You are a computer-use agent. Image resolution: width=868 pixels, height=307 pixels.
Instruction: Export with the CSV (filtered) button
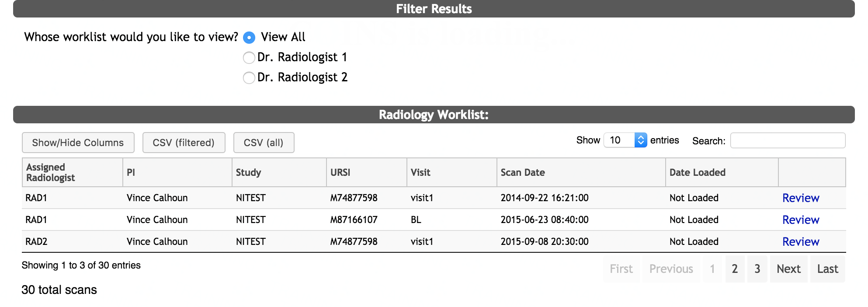click(184, 143)
